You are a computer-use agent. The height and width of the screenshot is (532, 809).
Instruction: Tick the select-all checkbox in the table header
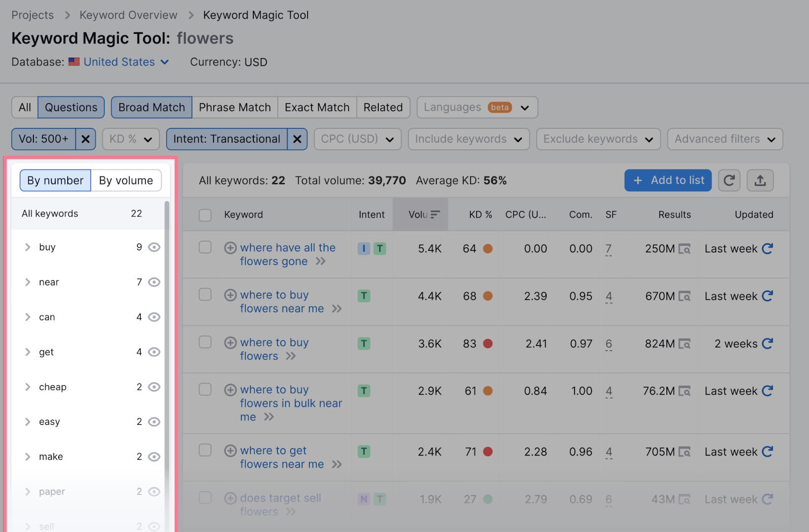click(205, 215)
